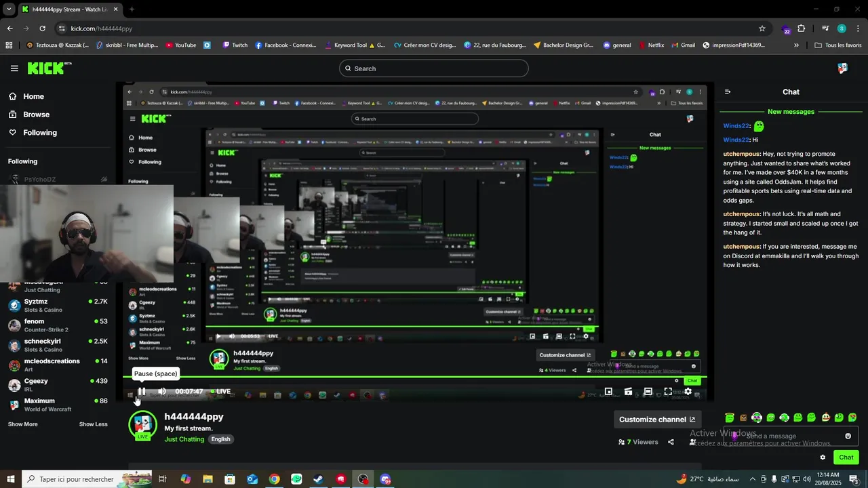Open Just Chatting category link

(x=184, y=439)
